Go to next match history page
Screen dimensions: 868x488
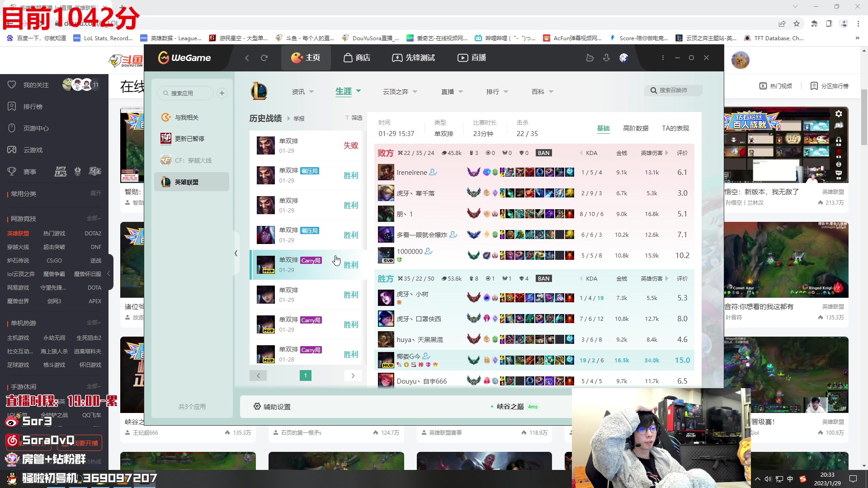[353, 375]
